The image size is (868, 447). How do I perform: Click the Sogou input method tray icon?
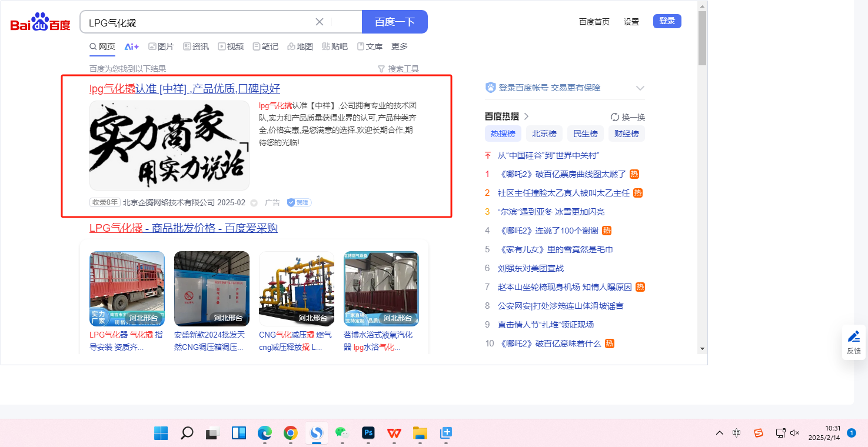[759, 433]
